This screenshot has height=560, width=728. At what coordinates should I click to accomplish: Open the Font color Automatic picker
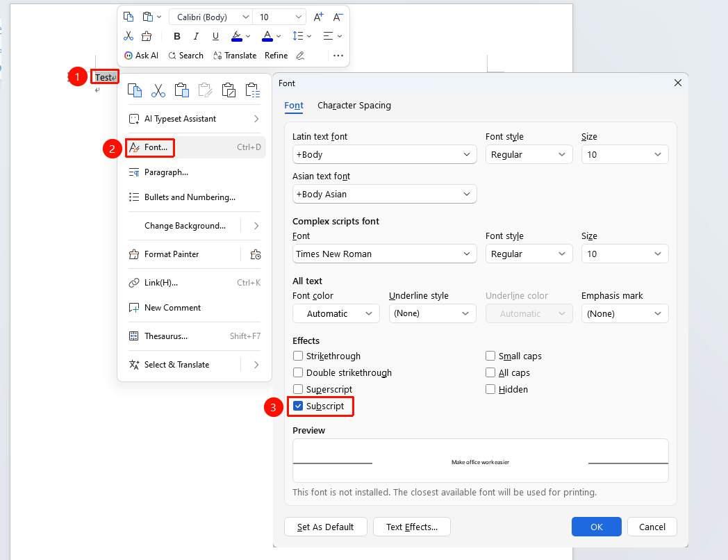tap(336, 313)
